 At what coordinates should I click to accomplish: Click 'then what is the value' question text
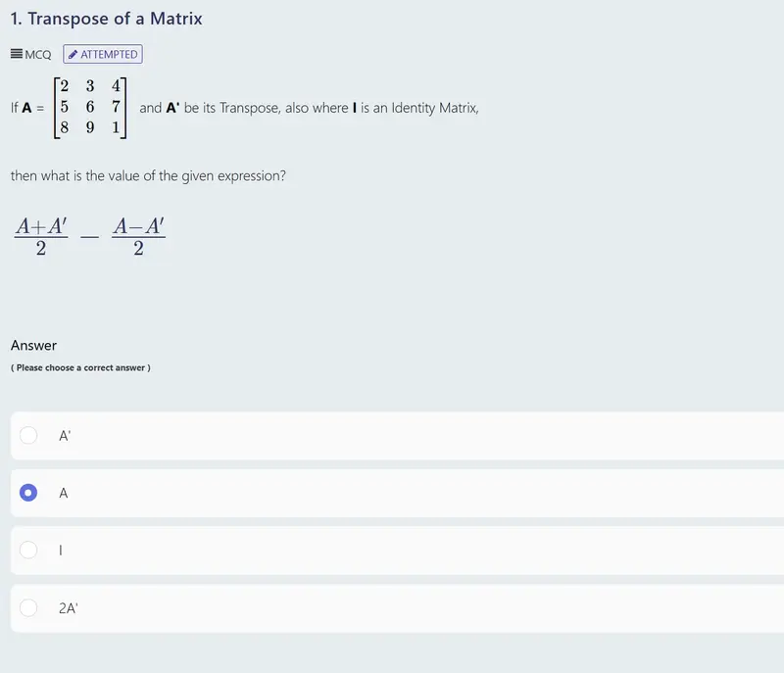(148, 176)
